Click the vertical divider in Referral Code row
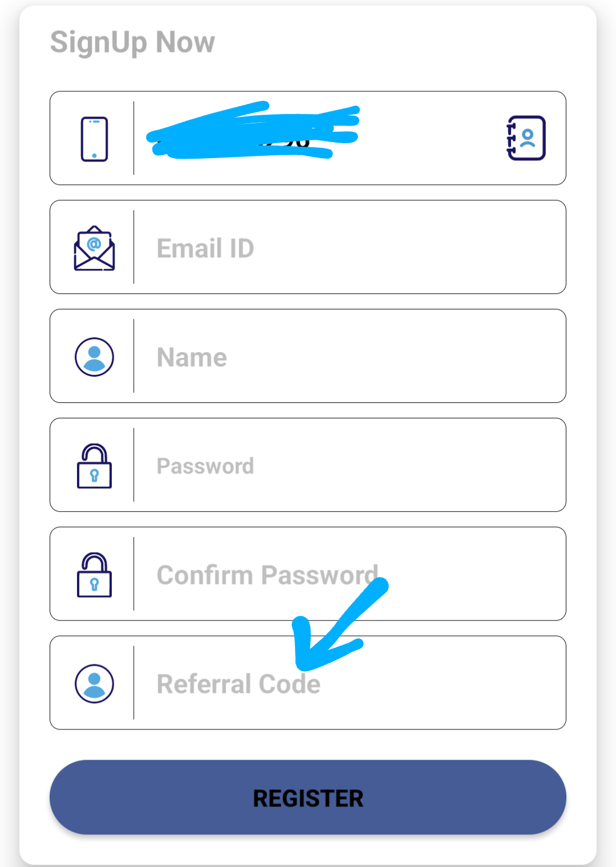The width and height of the screenshot is (616, 867). coord(134,683)
